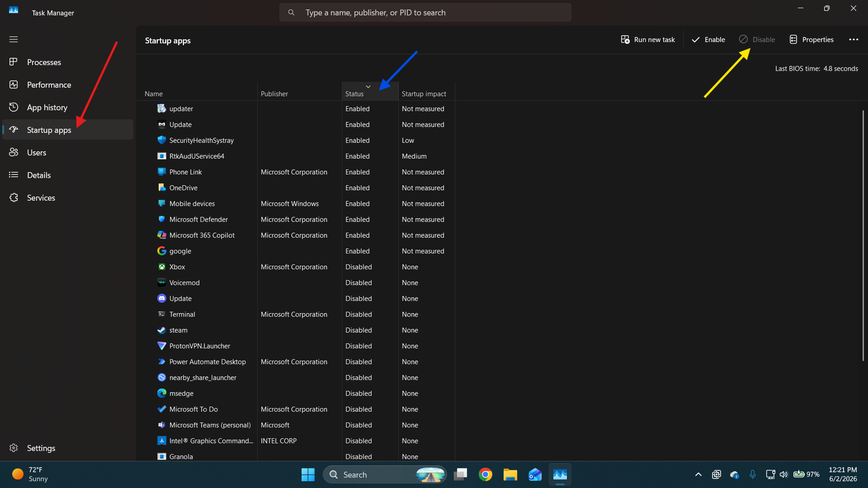Click the taskbar Search box

[385, 474]
